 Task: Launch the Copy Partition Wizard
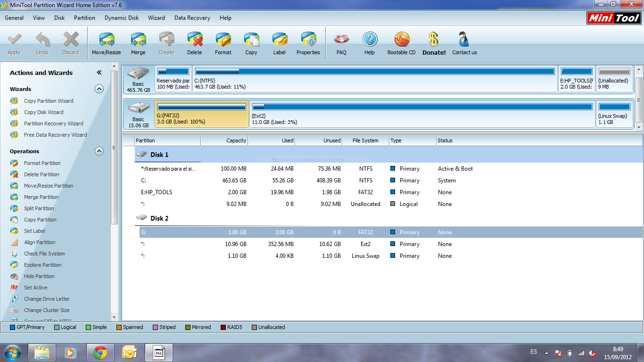(x=49, y=101)
